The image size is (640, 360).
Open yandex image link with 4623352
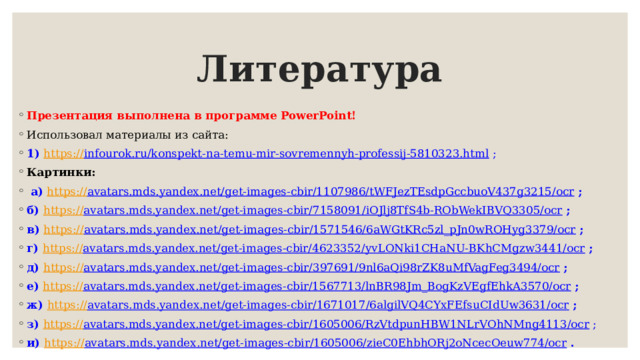click(314, 248)
